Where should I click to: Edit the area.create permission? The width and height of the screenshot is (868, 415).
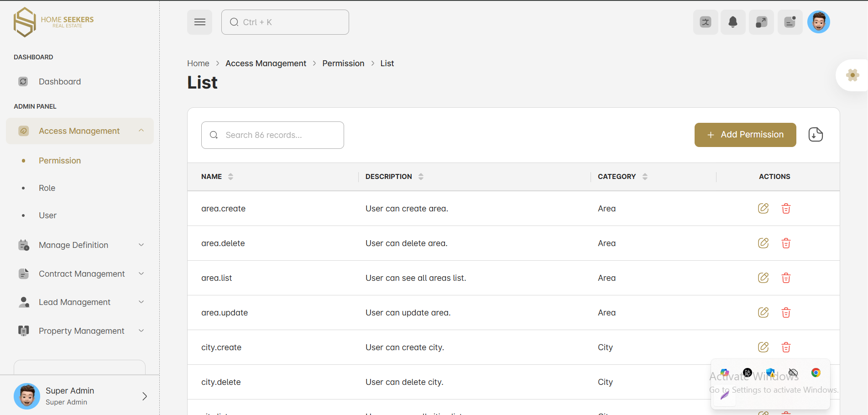pyautogui.click(x=763, y=209)
